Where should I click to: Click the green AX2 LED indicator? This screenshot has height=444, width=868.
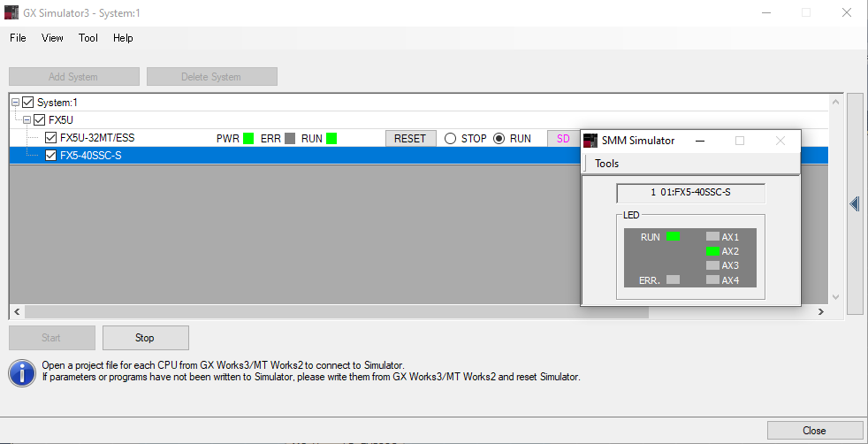coord(712,251)
